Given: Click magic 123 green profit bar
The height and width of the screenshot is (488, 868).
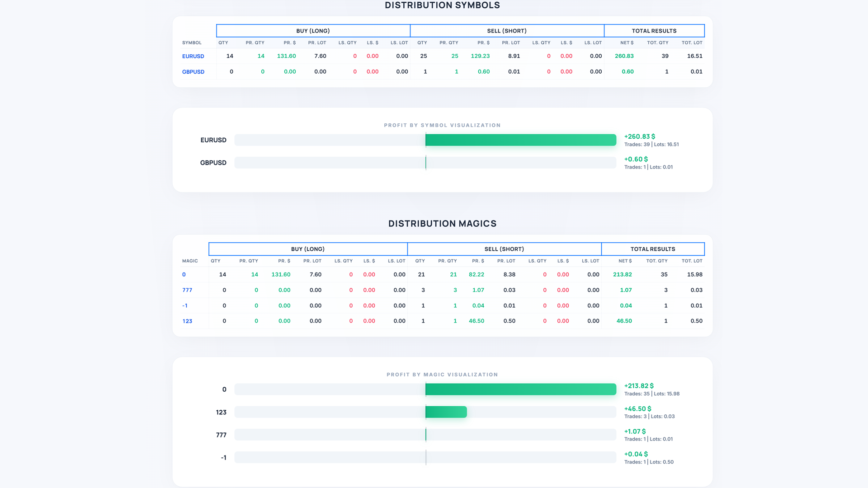Looking at the screenshot, I should [x=446, y=412].
